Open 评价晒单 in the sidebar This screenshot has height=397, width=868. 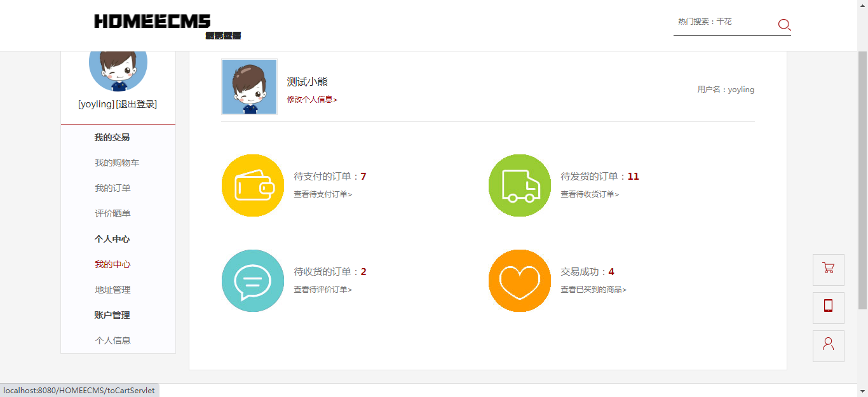coord(112,213)
